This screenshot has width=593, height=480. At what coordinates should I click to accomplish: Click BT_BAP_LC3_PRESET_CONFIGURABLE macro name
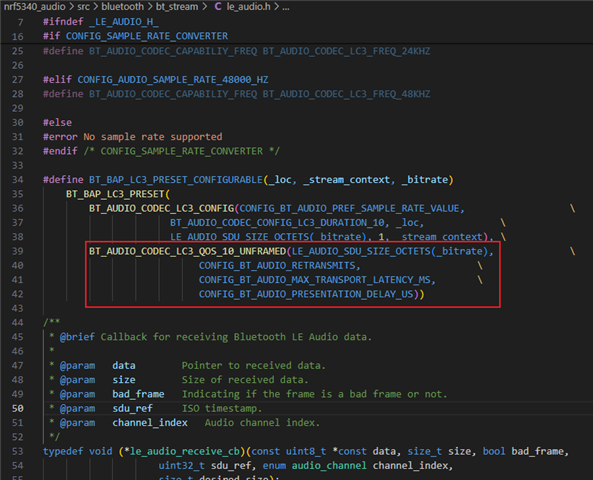coord(176,180)
